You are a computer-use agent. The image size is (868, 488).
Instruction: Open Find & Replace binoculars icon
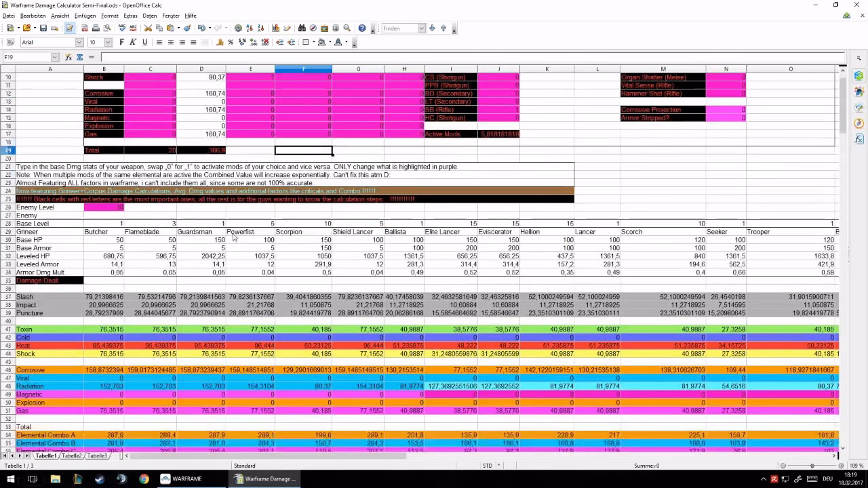[302, 28]
